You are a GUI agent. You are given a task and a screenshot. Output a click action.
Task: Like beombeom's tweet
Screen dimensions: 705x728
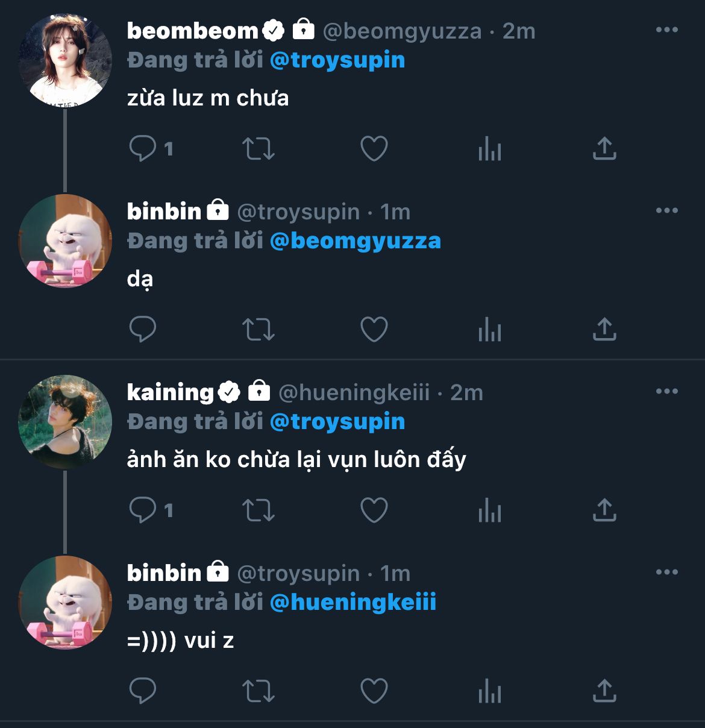374,148
